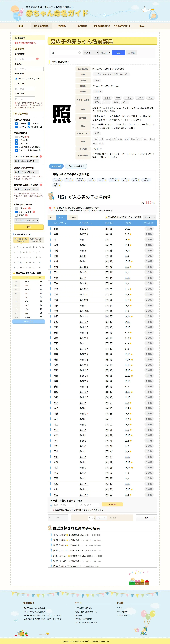
Task: Click the boy icon beside 青照 row
Action: [50, 234]
